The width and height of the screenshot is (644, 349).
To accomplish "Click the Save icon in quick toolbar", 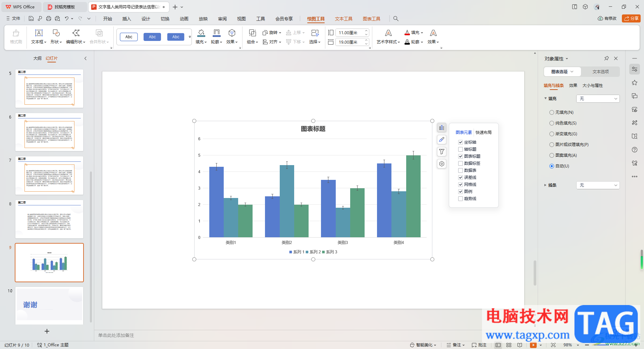I will tap(31, 19).
